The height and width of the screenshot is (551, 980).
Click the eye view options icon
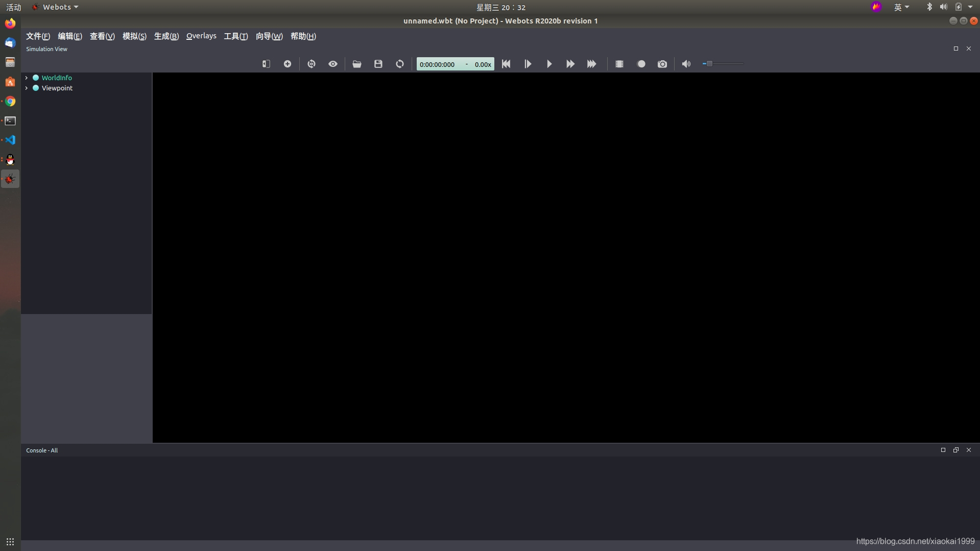pyautogui.click(x=333, y=64)
